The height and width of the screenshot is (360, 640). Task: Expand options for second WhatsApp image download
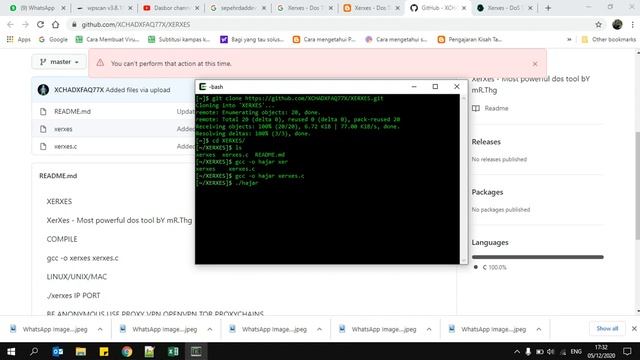210,329
